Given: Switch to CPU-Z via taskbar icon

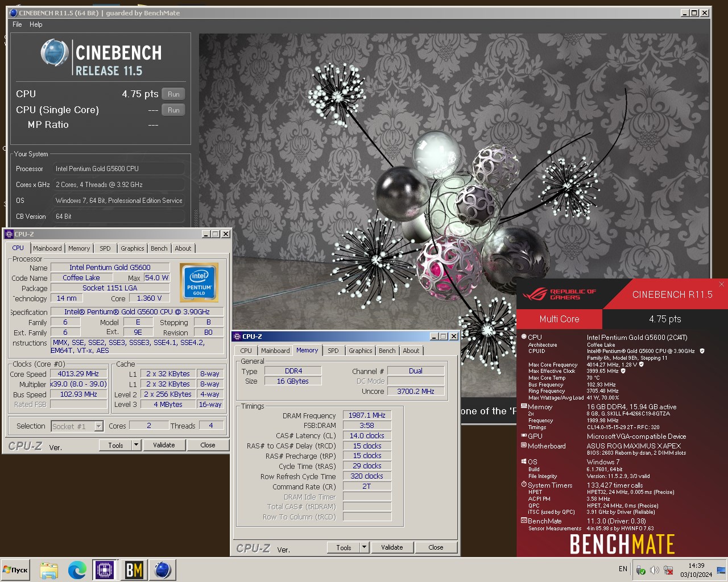Looking at the screenshot, I should click(105, 570).
